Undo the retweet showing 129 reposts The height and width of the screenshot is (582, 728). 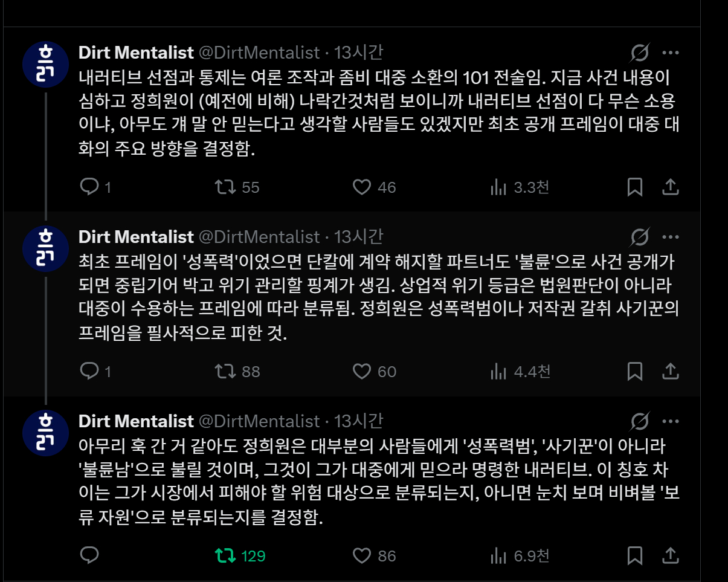[x=226, y=555]
